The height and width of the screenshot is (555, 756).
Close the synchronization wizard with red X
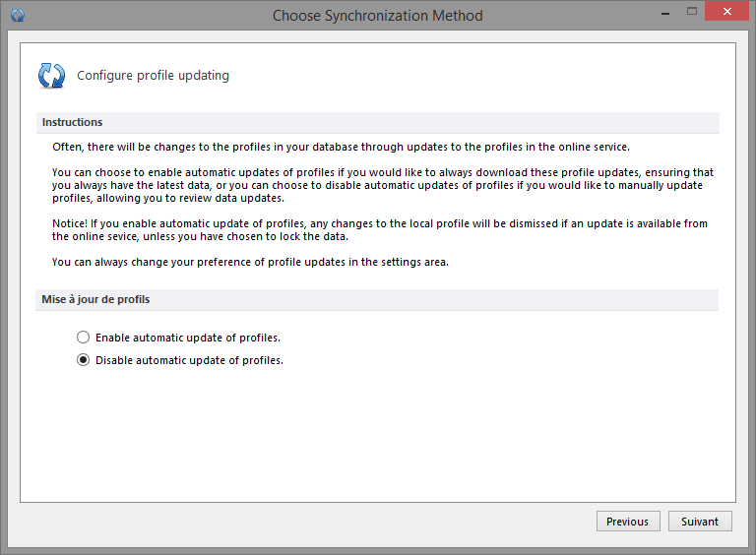tap(727, 12)
